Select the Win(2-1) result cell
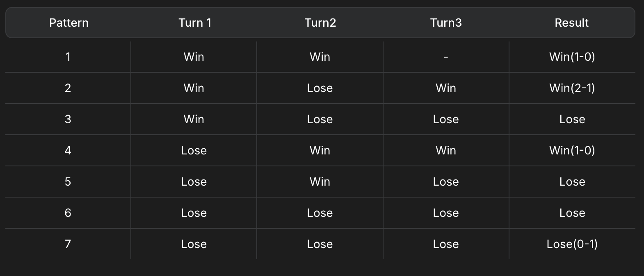 pyautogui.click(x=572, y=88)
